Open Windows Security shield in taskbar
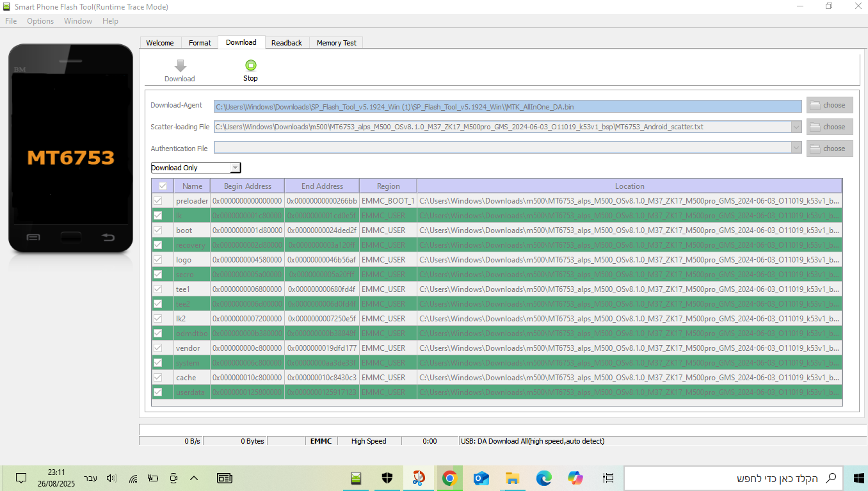Image resolution: width=868 pixels, height=491 pixels. coord(387,478)
